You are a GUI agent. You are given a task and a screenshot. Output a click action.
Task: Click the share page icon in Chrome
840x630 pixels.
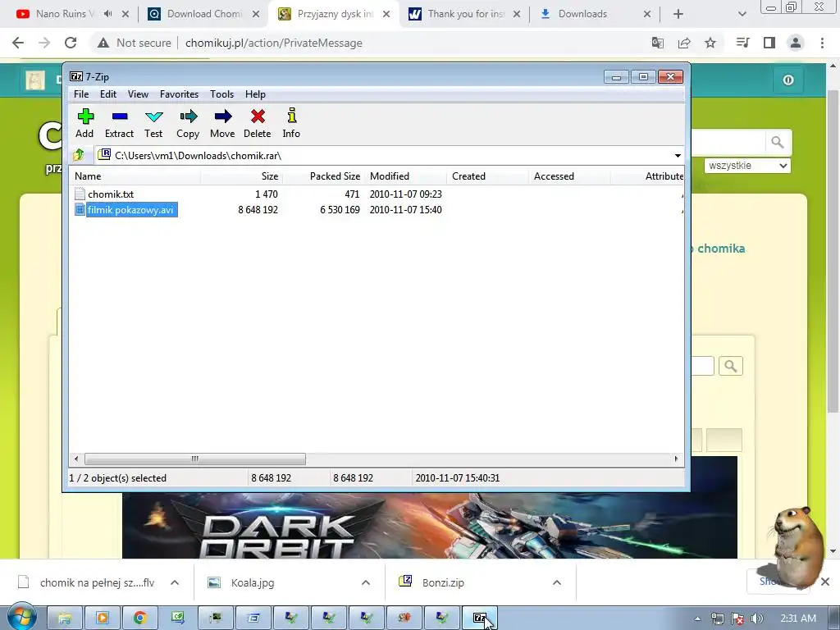[x=684, y=43]
